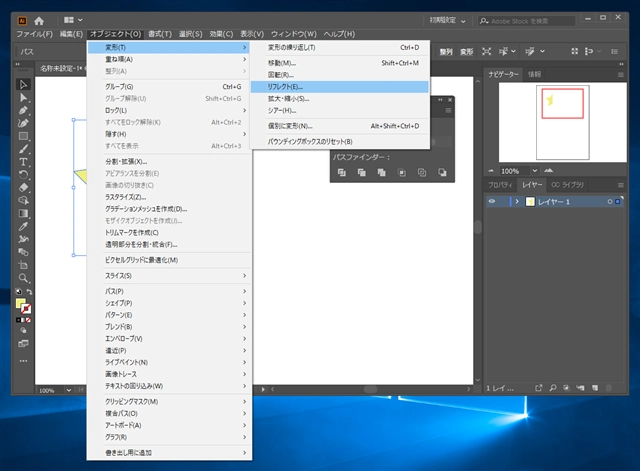Open ファイル(F) menu
Viewport: 640px width, 471px height.
click(34, 34)
